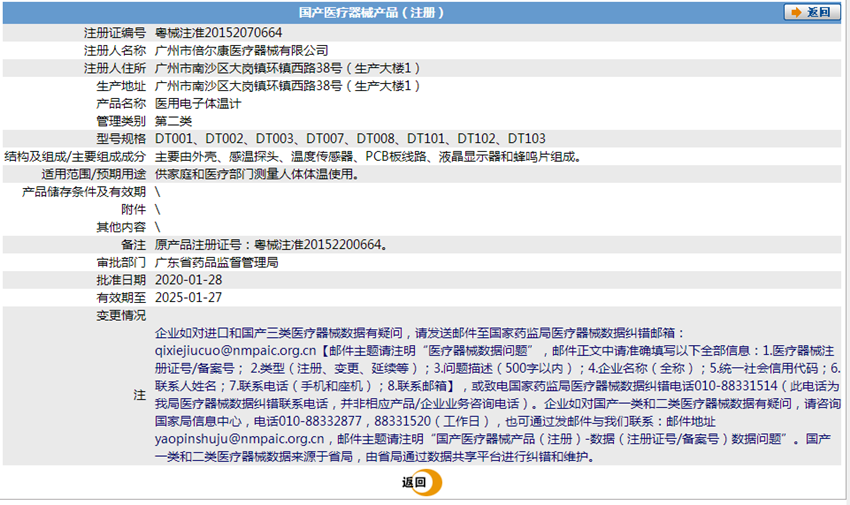This screenshot has height=505, width=850.
Task: Click the email qixiejiucuo@nmpaic.org.cn
Action: click(x=235, y=351)
